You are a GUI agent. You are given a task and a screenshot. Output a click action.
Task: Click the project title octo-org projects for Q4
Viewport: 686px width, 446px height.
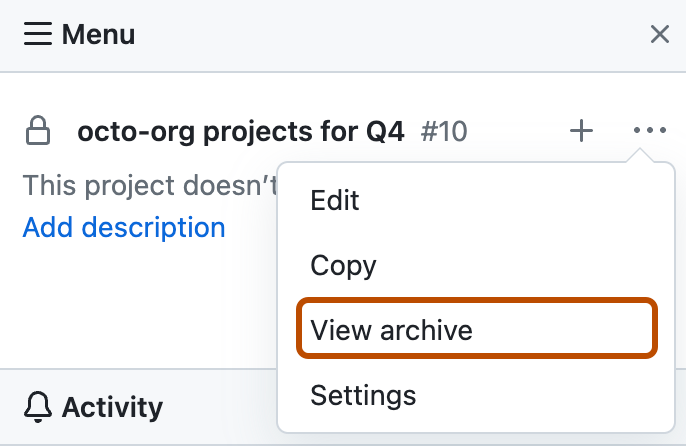click(240, 131)
